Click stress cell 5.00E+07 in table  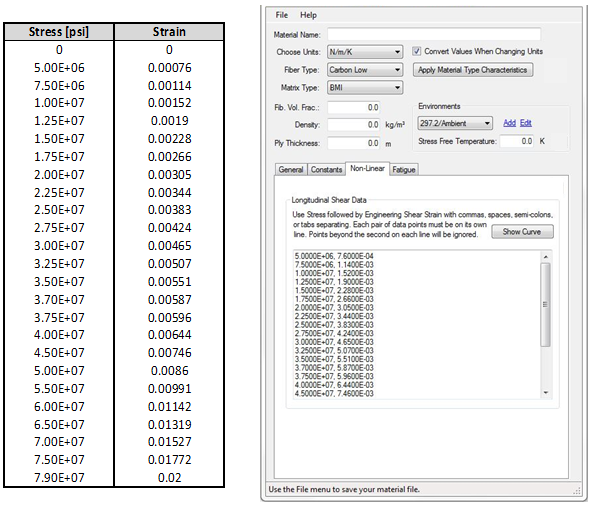point(59,371)
